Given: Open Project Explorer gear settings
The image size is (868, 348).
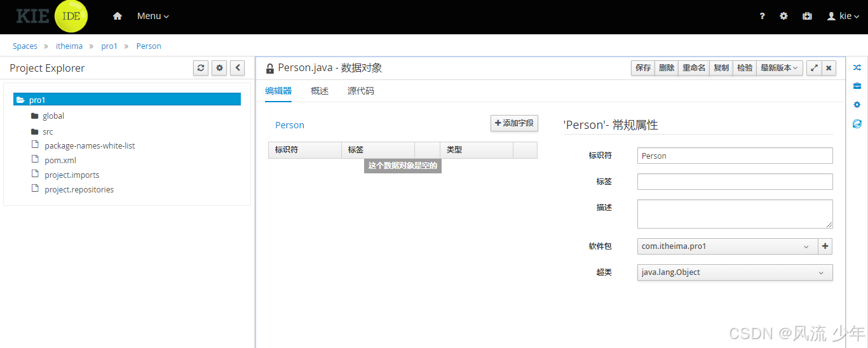Looking at the screenshot, I should [x=219, y=68].
